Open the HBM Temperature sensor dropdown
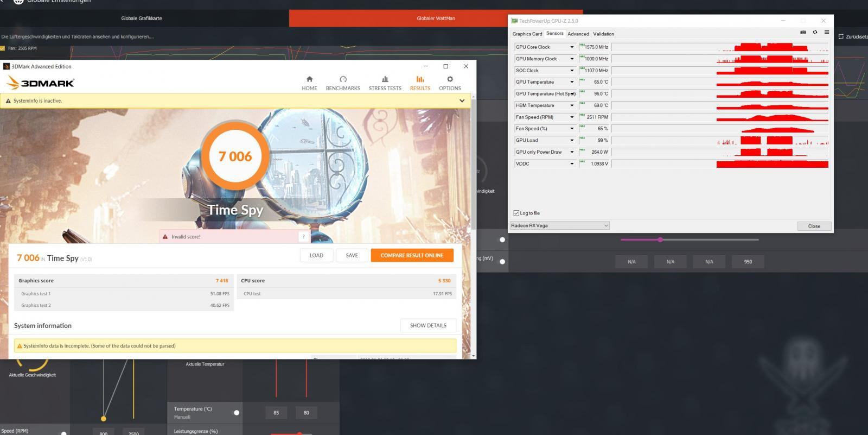 click(572, 105)
